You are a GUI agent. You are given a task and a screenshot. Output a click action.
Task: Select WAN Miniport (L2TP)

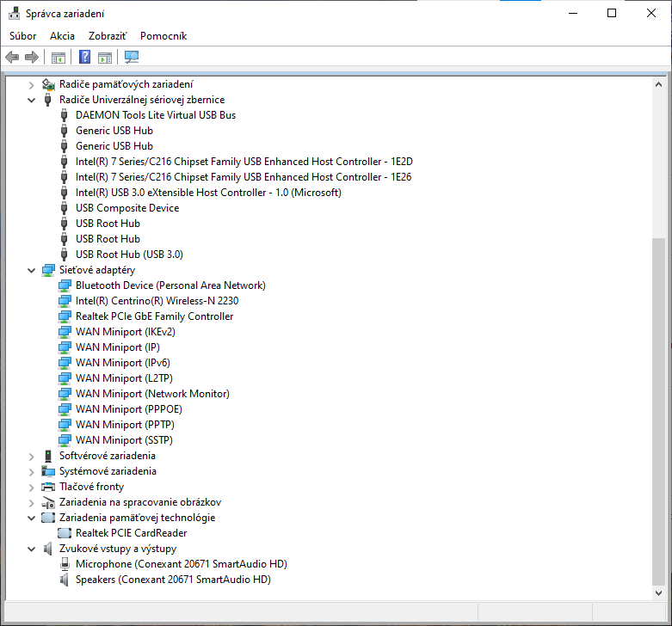124,378
